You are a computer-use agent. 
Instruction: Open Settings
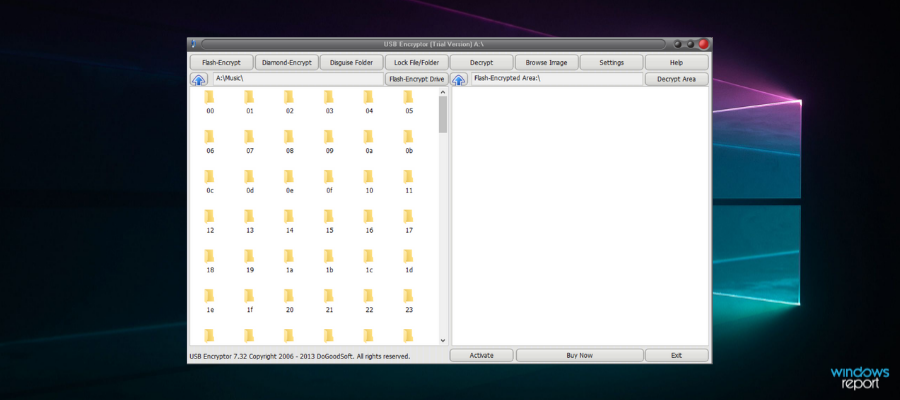611,63
